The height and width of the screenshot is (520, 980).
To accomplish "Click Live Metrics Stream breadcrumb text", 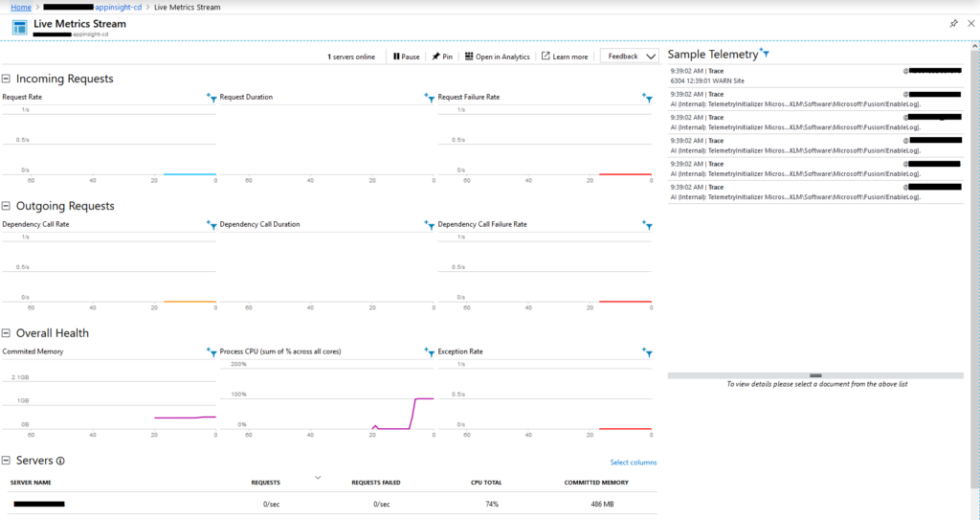I will click(x=187, y=7).
